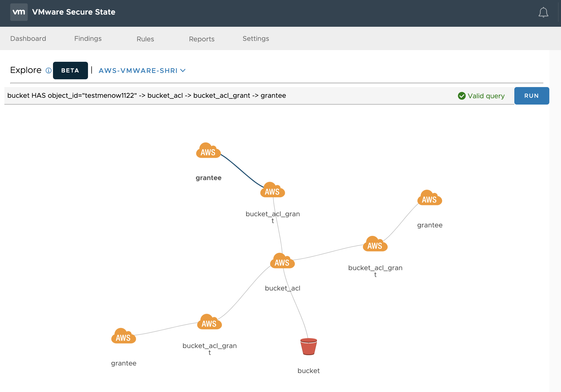This screenshot has height=392, width=561.
Task: Select the right-side bucket_acl_grant AWS node
Action: [x=375, y=244]
